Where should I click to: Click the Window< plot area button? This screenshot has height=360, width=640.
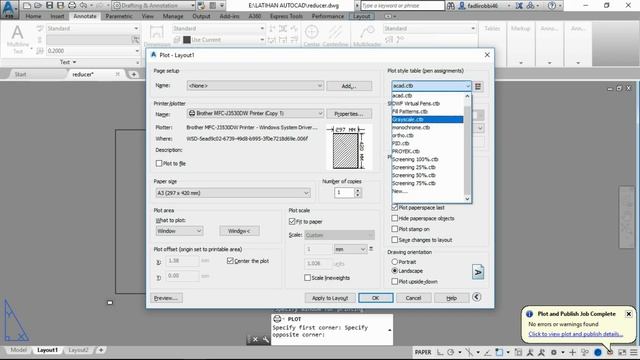coord(239,231)
